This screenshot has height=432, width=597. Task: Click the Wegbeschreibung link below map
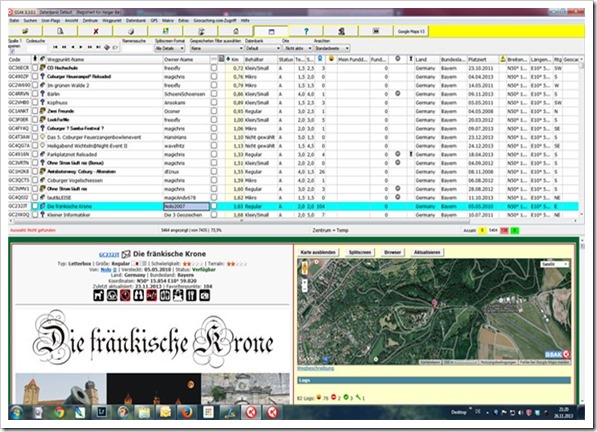(315, 368)
